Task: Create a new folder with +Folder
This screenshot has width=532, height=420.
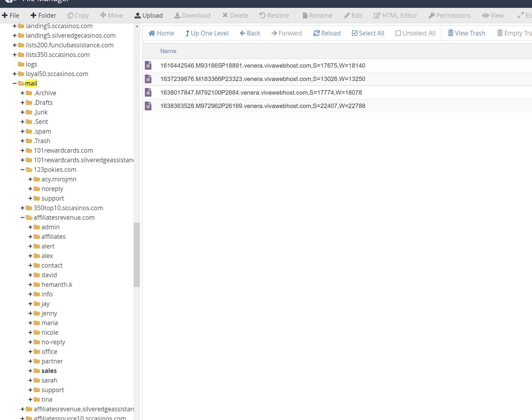Action: [x=43, y=15]
